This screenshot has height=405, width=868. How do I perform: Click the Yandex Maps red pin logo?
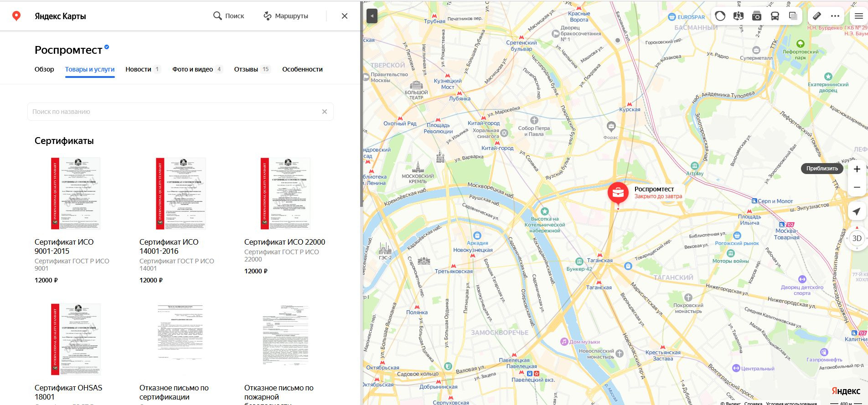(16, 16)
